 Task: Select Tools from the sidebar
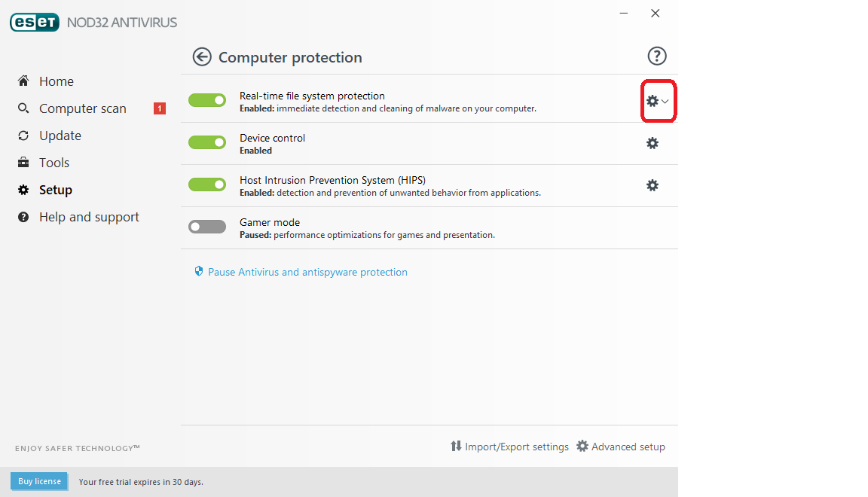click(54, 163)
